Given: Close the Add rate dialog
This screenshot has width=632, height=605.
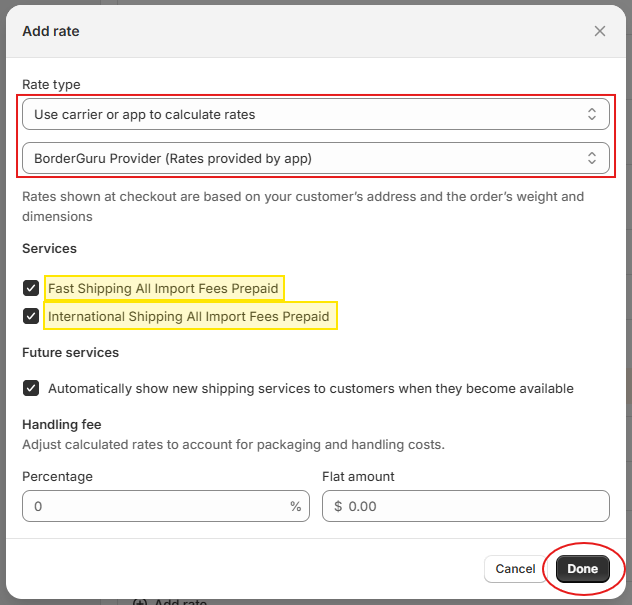Looking at the screenshot, I should [600, 31].
